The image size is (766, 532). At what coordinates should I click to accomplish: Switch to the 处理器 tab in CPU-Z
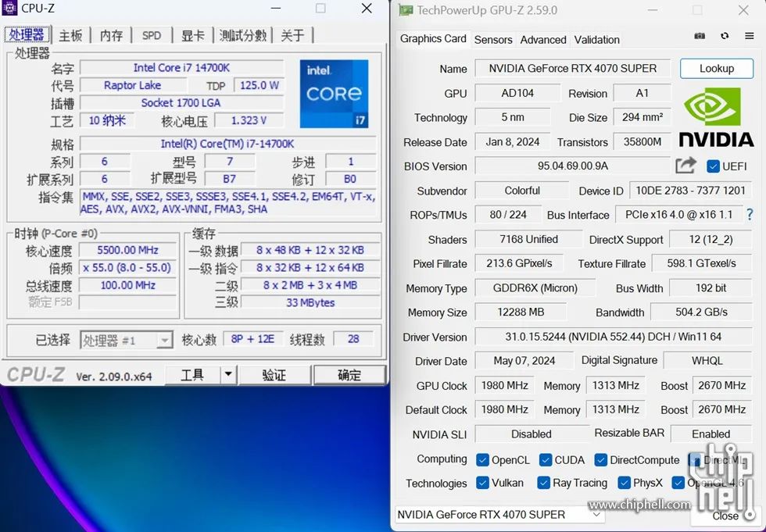(27, 34)
